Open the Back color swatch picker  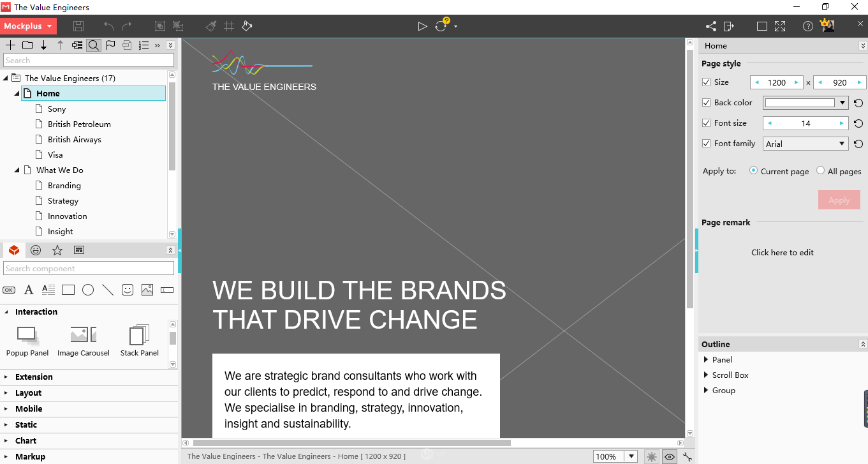pyautogui.click(x=800, y=103)
